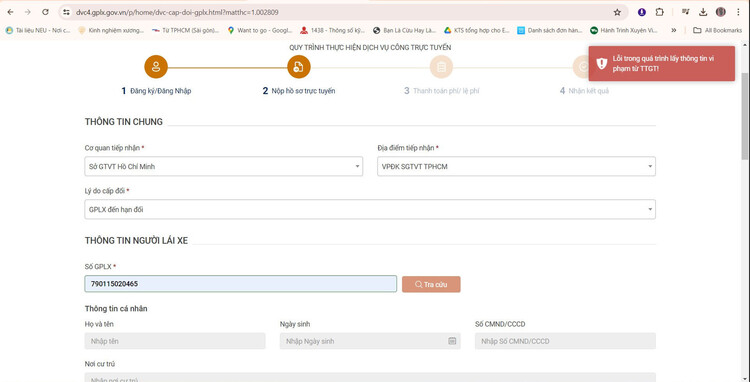Click the 'Họ và tên' name field
This screenshot has height=382, width=750.
(x=175, y=341)
